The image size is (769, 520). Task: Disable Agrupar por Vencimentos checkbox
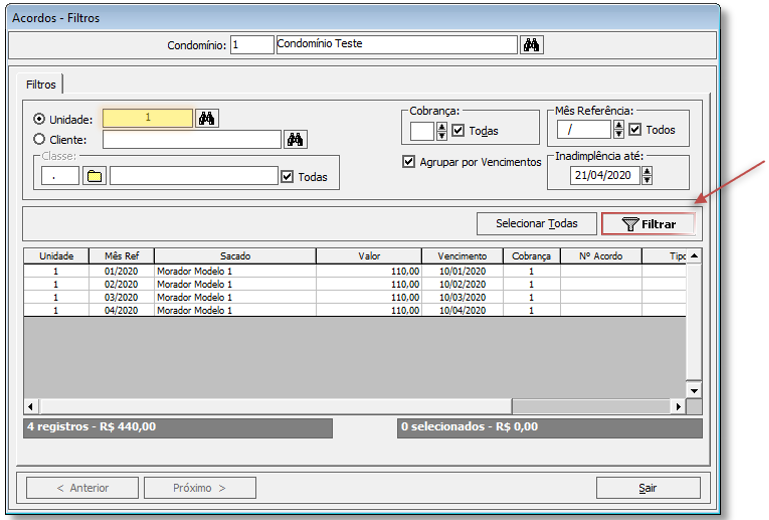click(408, 162)
